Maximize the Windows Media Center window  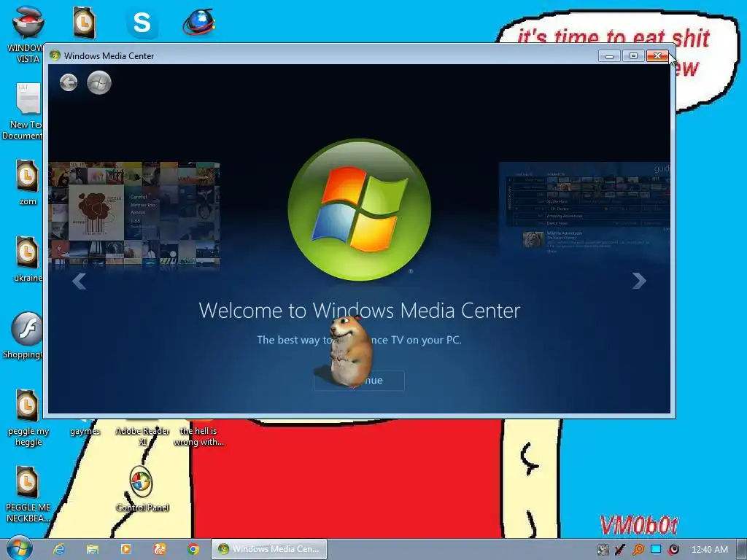[633, 55]
